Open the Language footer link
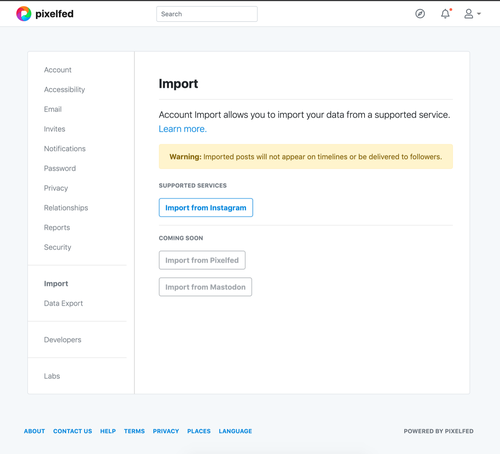Viewport: 500px width, 454px height. tap(235, 431)
